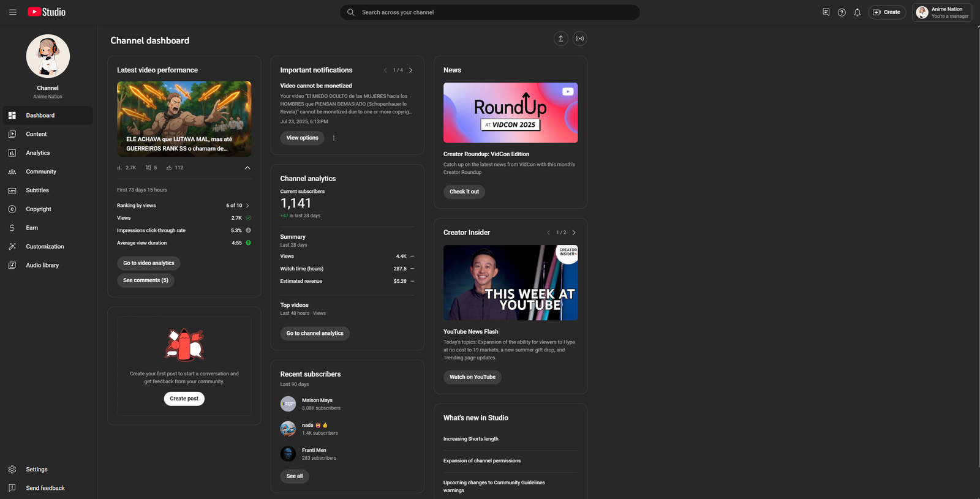The image size is (980, 499).
Task: Open Content in the sidebar
Action: tap(48, 134)
